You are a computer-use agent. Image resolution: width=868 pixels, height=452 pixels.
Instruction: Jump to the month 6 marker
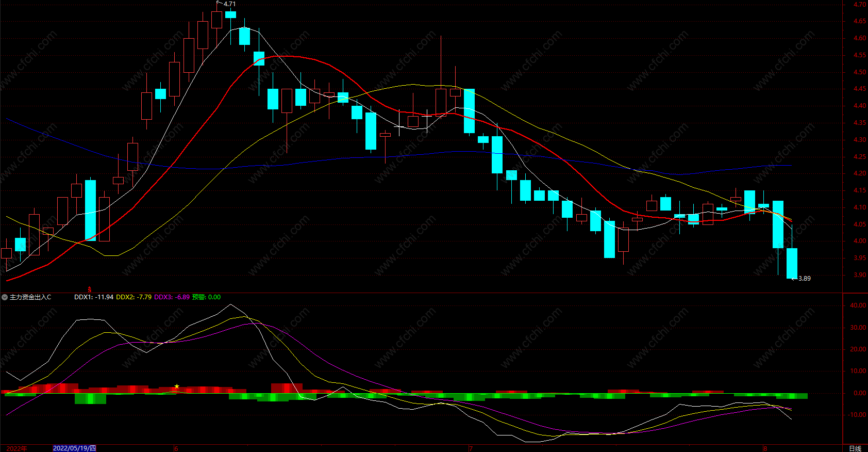(176, 448)
